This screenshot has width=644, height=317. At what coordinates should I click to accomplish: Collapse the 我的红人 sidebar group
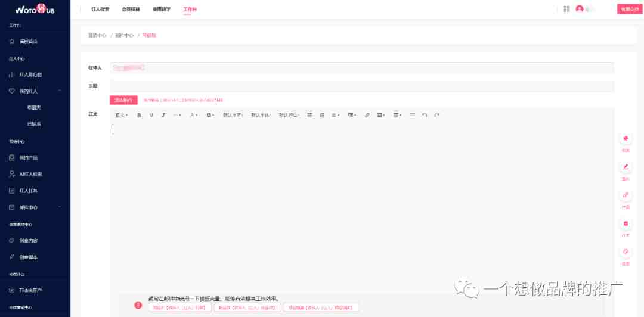click(x=60, y=91)
